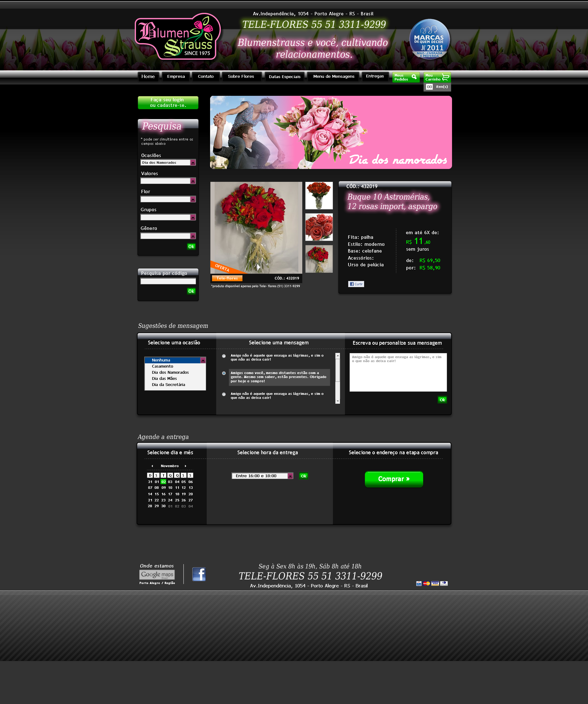Viewport: 588px width, 704px height.
Task: Click the message list scrollbar down arrow
Action: coord(337,401)
